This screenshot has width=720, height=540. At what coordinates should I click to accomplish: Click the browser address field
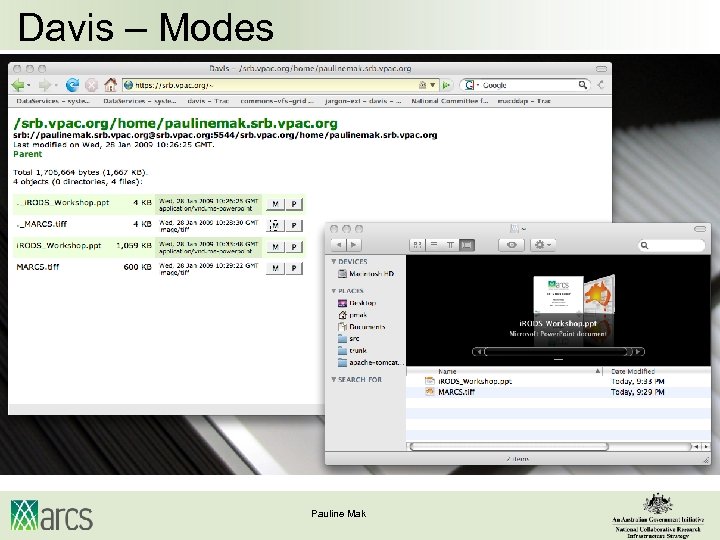[x=280, y=85]
